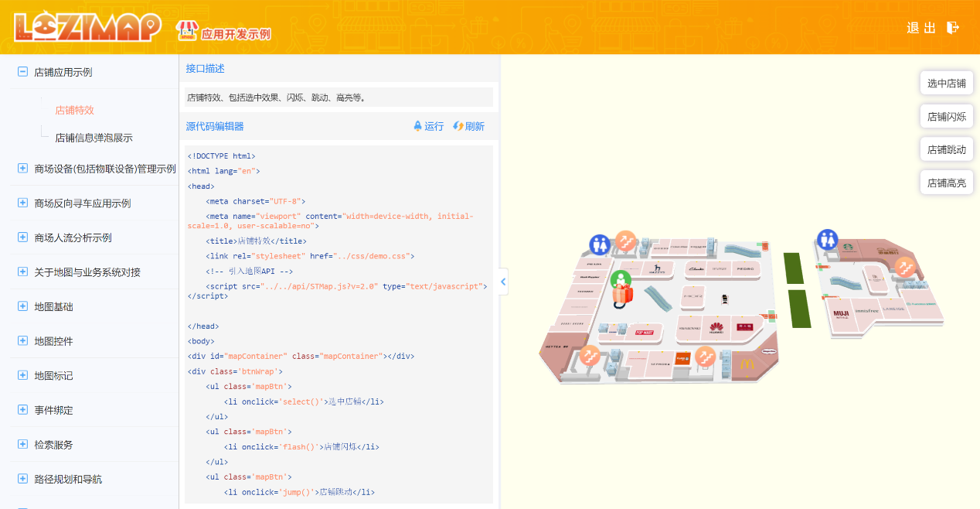
Task: Select the POP MART shop on the map
Action: point(645,332)
